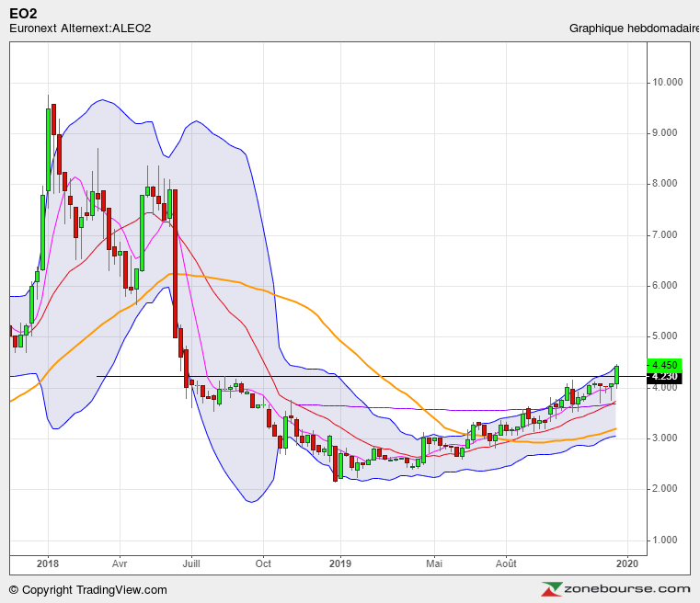Click the Graphique hebdomadaire label

pos(634,28)
